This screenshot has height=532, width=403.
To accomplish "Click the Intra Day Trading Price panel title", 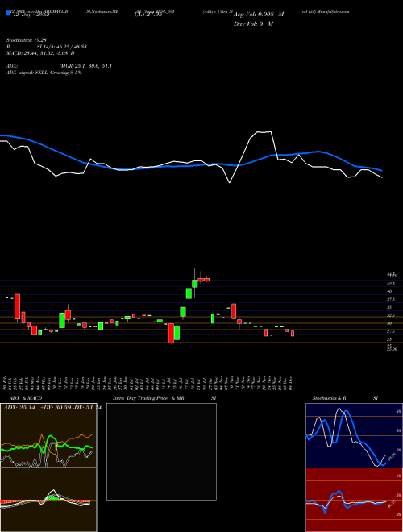I will click(x=164, y=398).
